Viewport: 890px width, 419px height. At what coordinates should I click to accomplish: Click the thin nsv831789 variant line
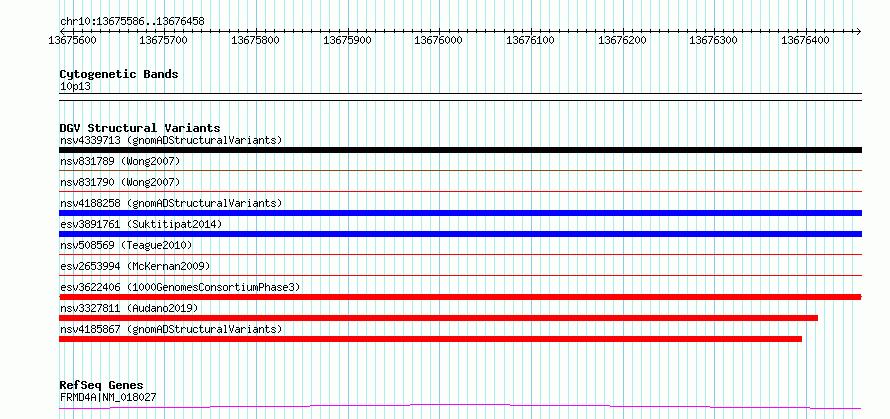(x=460, y=170)
